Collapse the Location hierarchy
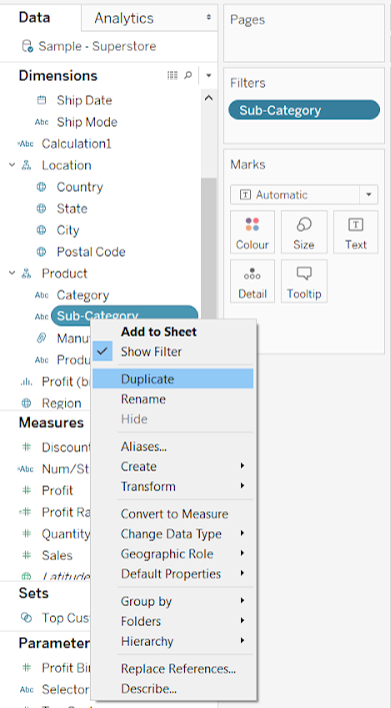 pos(12,165)
